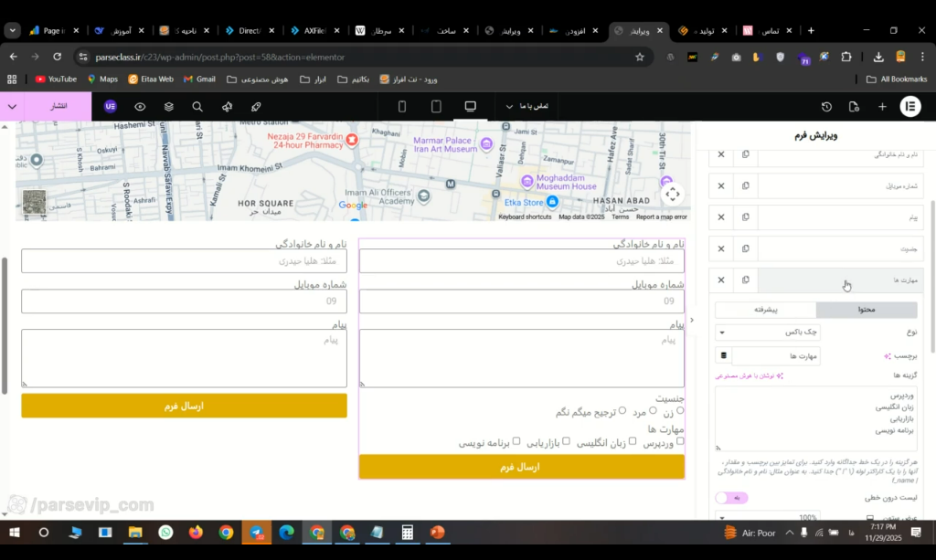Delete the پیام field item
Screen dimensions: 936x560
click(x=721, y=217)
